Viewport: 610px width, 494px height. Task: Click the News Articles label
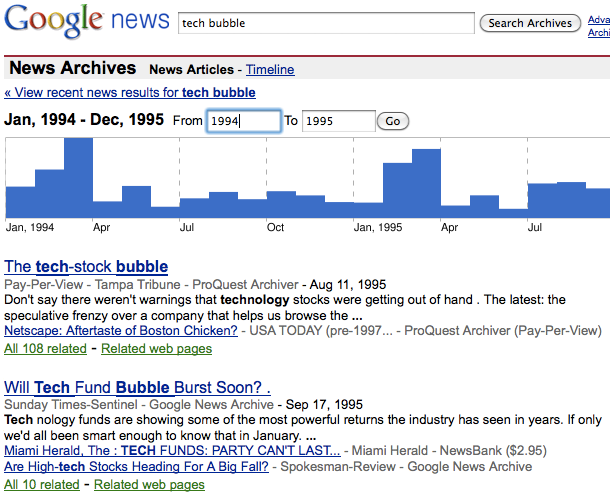tap(191, 70)
